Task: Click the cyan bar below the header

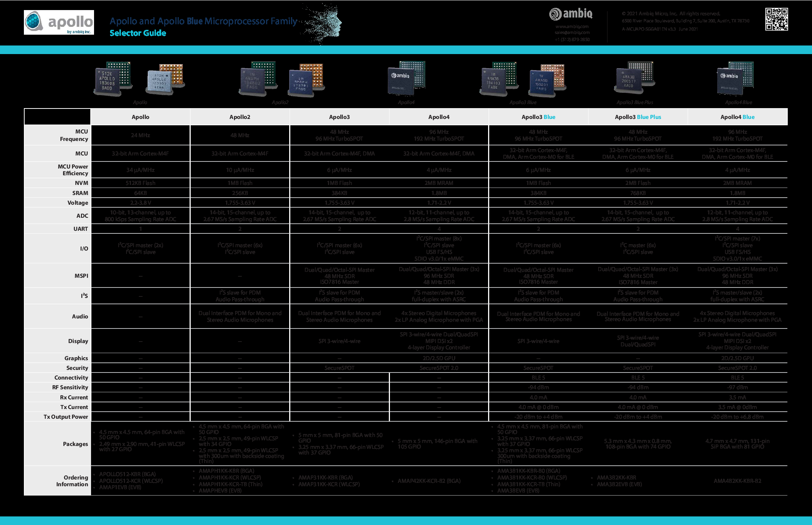Action: click(x=406, y=50)
